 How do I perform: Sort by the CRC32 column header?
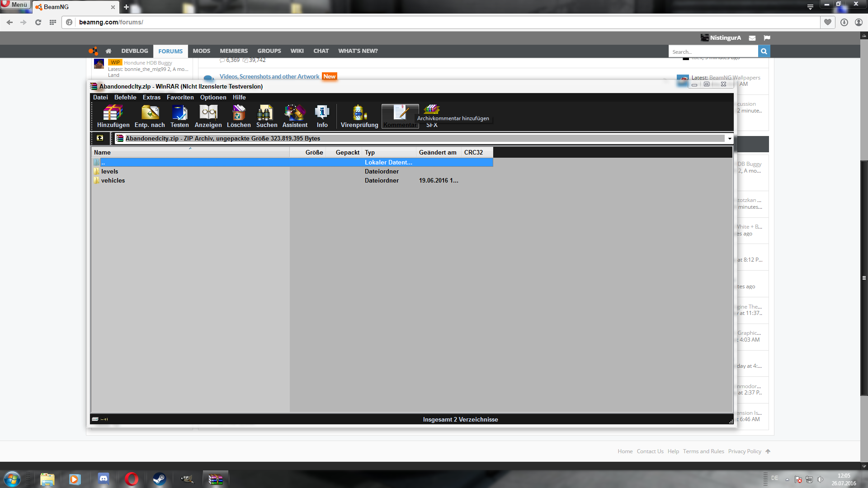pyautogui.click(x=477, y=152)
